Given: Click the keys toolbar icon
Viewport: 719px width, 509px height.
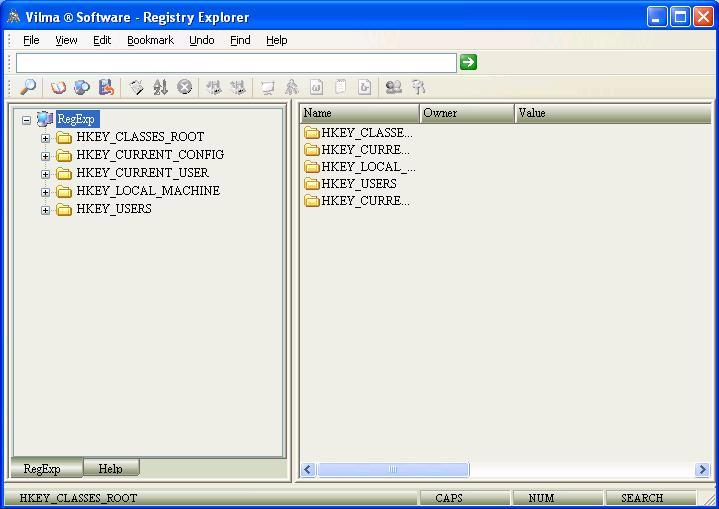Looking at the screenshot, I should pos(418,87).
